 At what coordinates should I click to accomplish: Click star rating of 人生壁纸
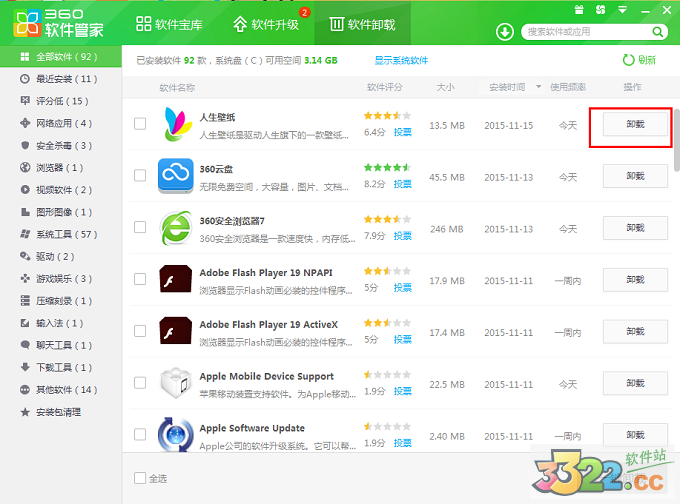[x=387, y=115]
